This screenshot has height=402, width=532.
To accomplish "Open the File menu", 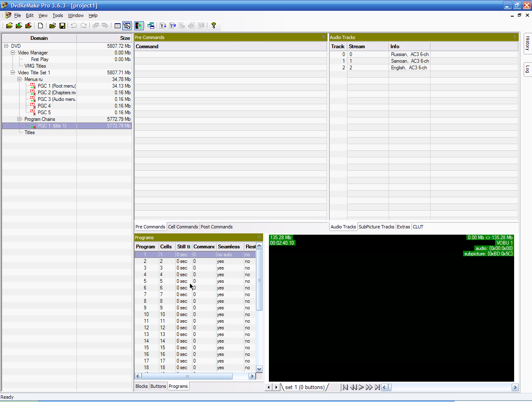I will click(17, 15).
